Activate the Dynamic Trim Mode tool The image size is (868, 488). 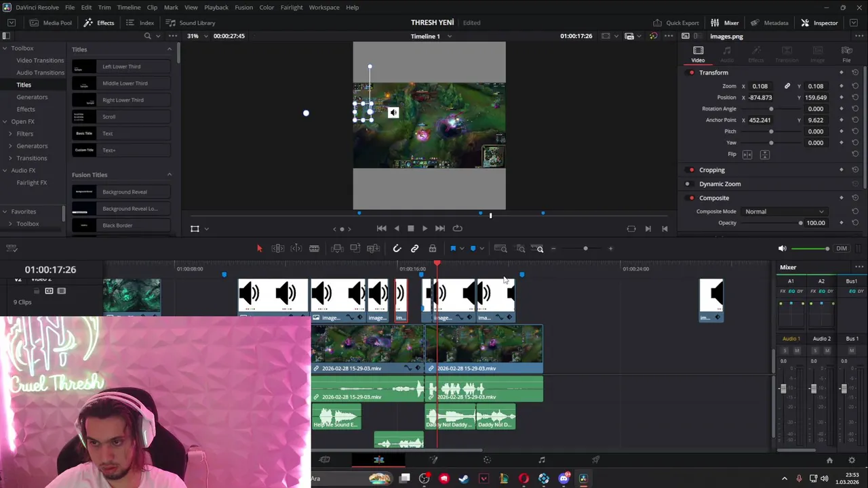click(x=296, y=249)
